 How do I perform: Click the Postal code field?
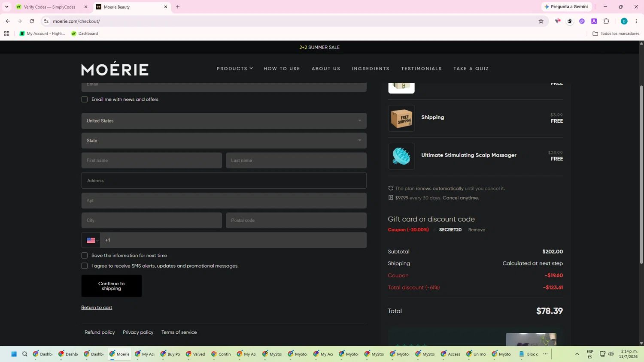(296, 220)
